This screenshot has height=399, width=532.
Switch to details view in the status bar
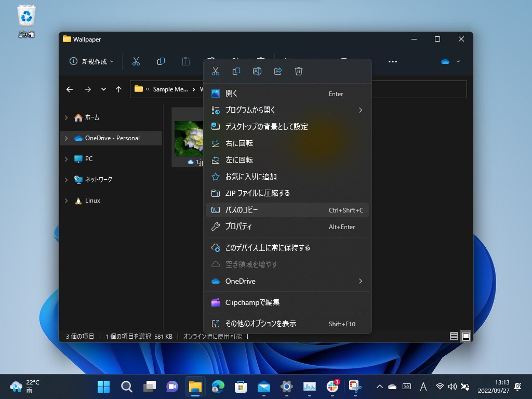point(454,336)
